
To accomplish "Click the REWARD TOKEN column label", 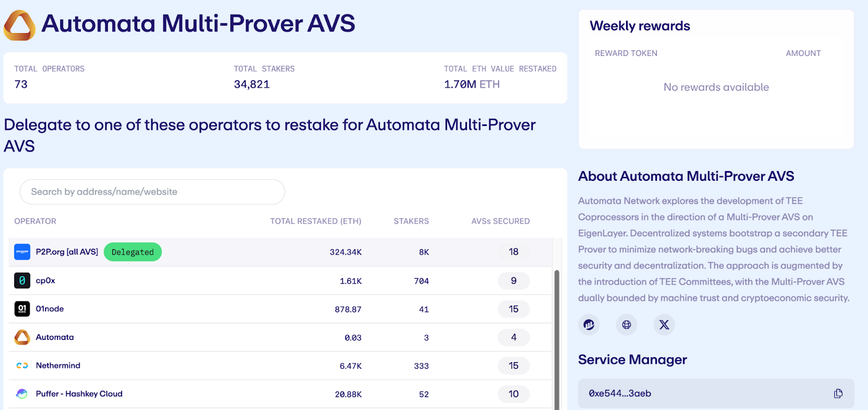I will (626, 53).
